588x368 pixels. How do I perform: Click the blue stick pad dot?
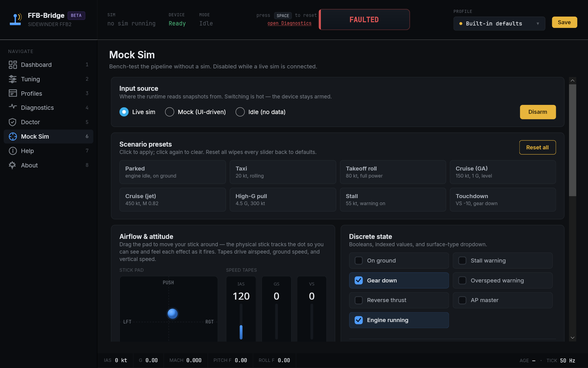(172, 313)
